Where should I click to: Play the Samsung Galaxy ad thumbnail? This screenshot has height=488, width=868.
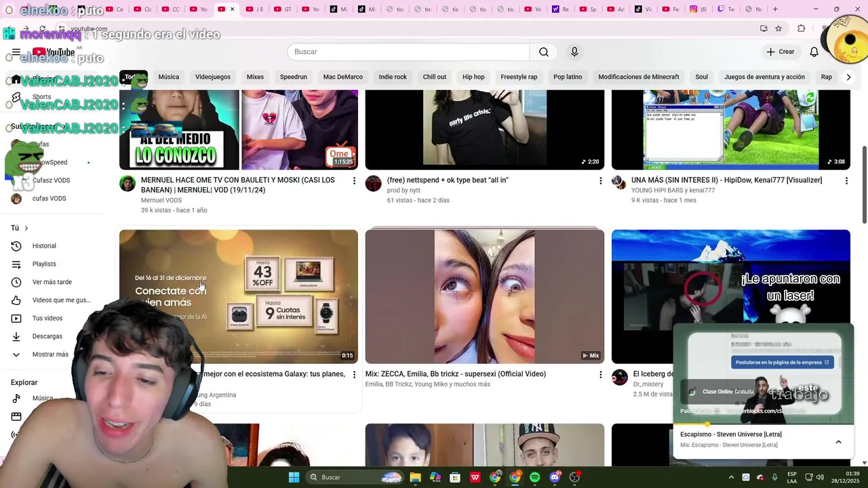click(x=239, y=297)
